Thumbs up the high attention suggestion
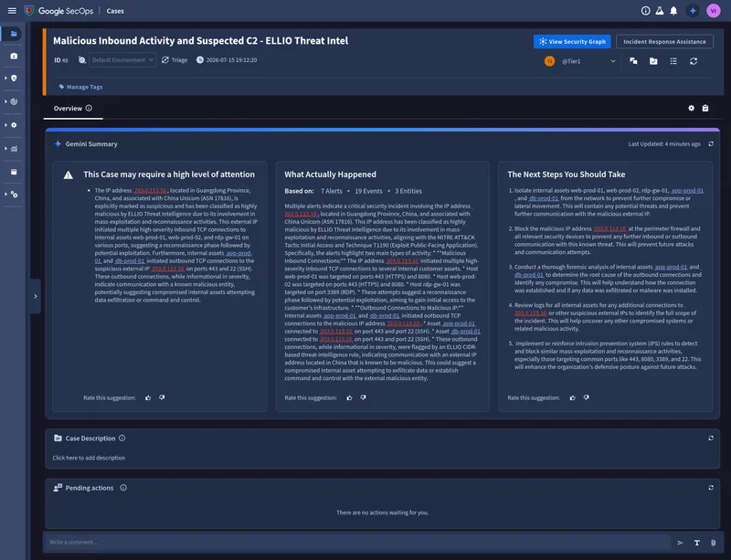The height and width of the screenshot is (560, 731). (148, 397)
